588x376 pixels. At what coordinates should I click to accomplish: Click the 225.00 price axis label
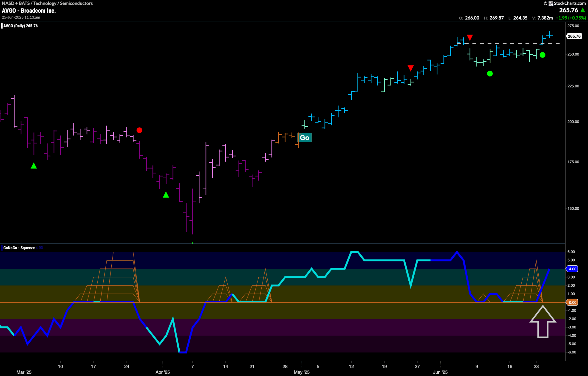[x=573, y=86]
